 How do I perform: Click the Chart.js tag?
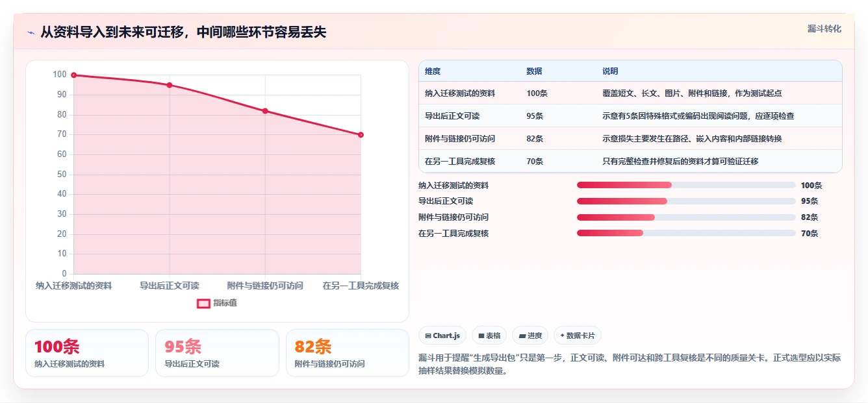(442, 336)
